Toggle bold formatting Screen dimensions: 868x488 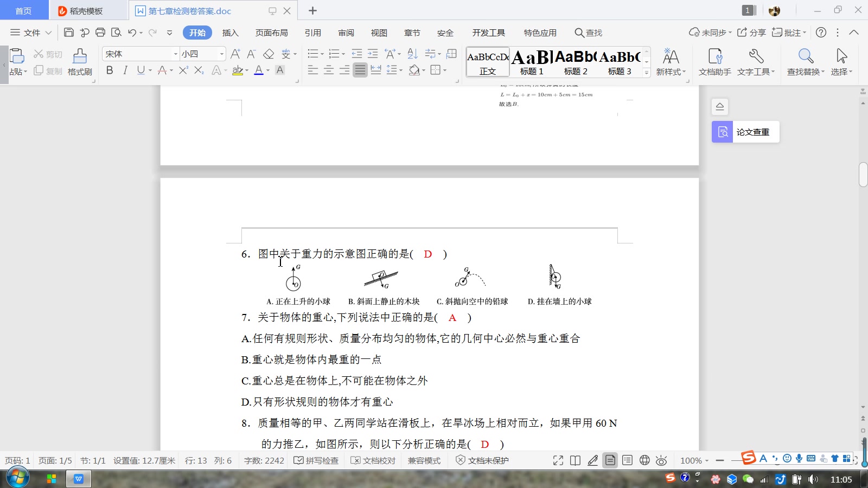[110, 70]
